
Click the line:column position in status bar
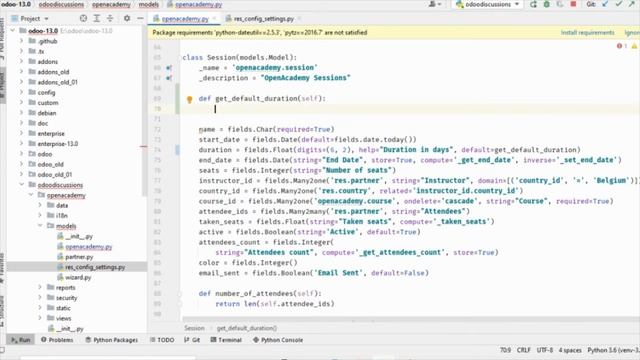(x=505, y=350)
